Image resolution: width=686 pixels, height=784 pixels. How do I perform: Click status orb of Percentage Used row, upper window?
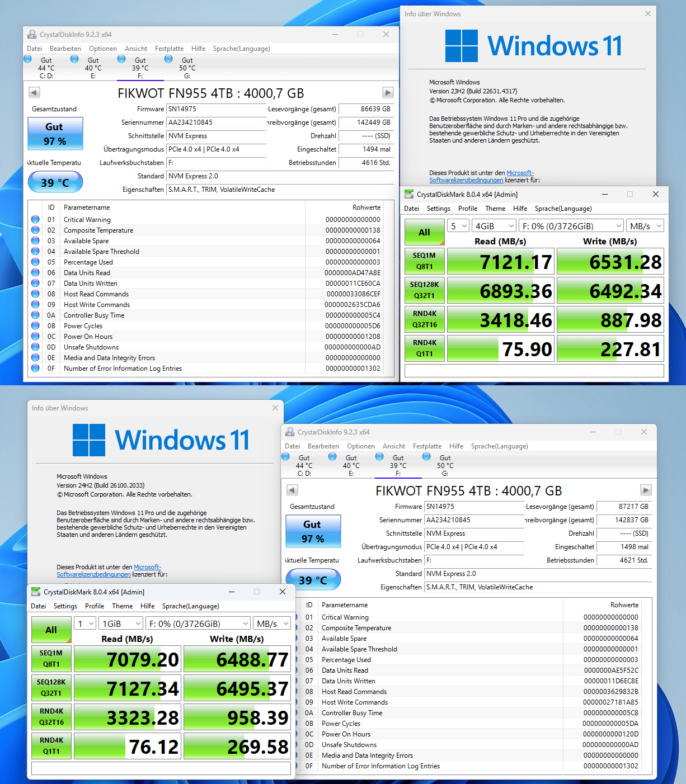[35, 262]
